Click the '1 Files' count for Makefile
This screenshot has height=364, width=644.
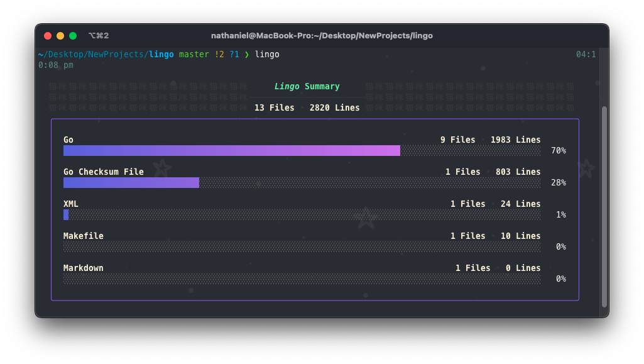coord(468,236)
